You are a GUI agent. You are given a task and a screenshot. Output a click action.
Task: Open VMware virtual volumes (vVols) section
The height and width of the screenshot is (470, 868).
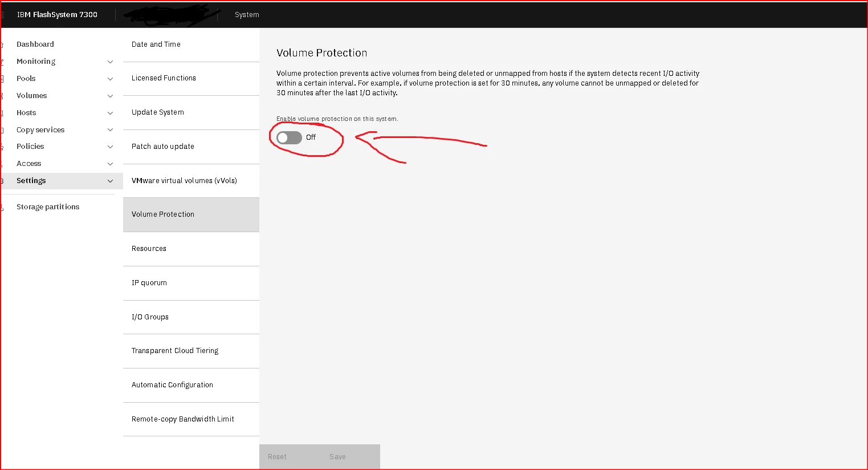[191, 181]
